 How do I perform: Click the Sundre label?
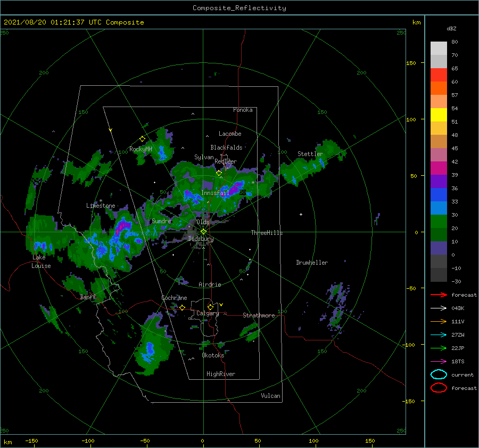(x=161, y=221)
